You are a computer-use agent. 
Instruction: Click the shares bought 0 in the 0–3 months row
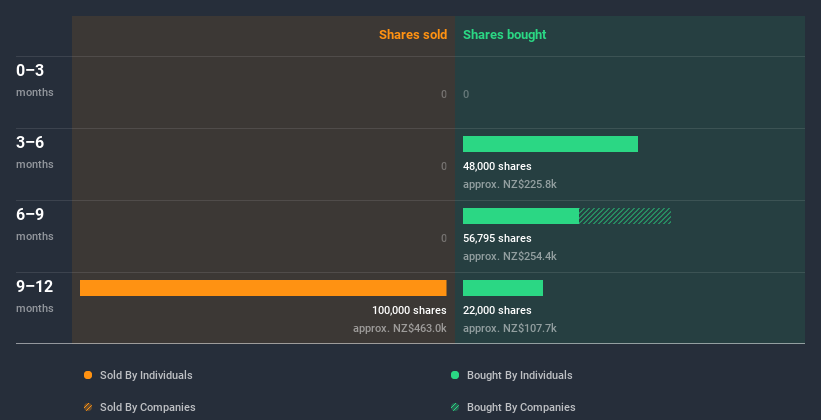pos(466,94)
